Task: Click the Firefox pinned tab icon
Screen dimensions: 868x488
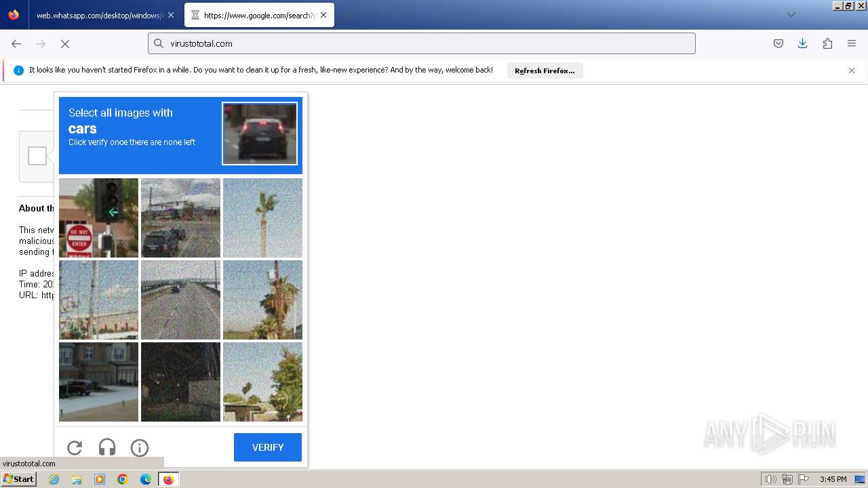Action: coord(14,15)
